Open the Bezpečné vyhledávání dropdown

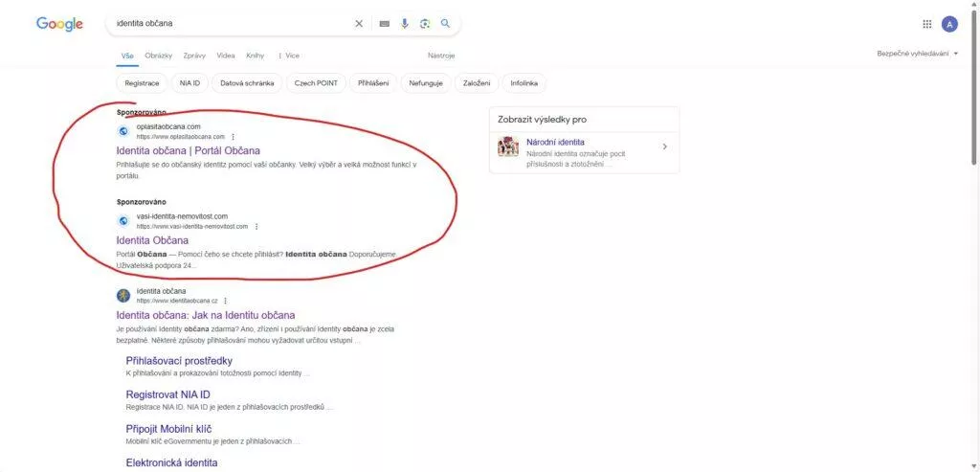[917, 54]
